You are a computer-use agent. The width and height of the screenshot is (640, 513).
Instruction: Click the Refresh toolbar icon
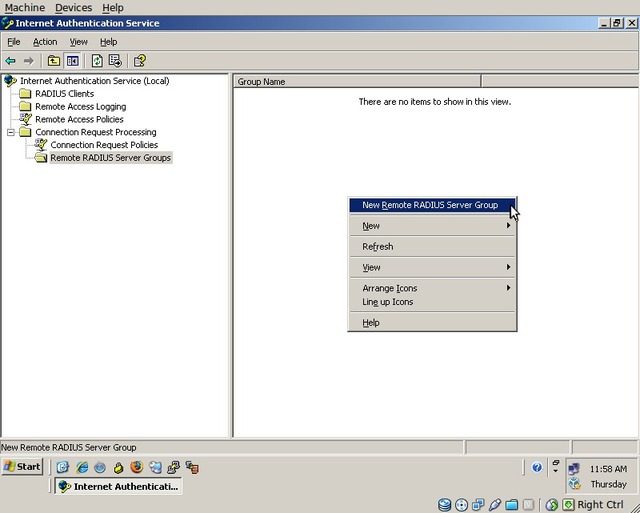(97, 61)
